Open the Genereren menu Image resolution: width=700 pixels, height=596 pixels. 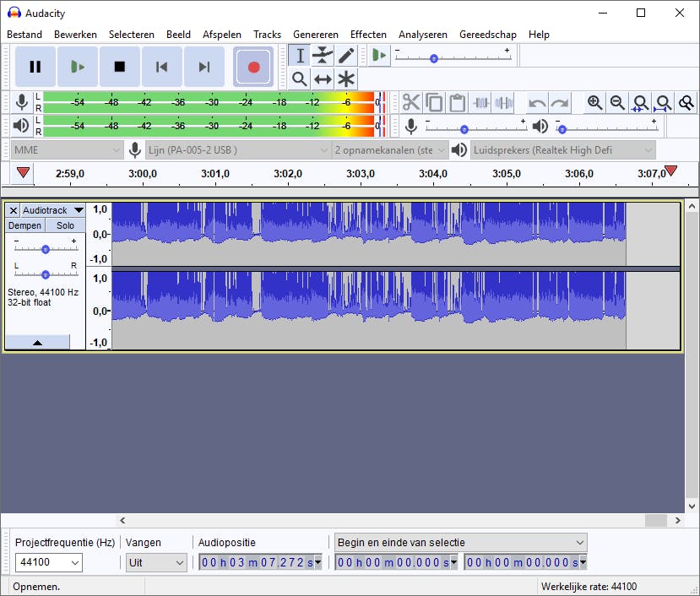point(315,35)
